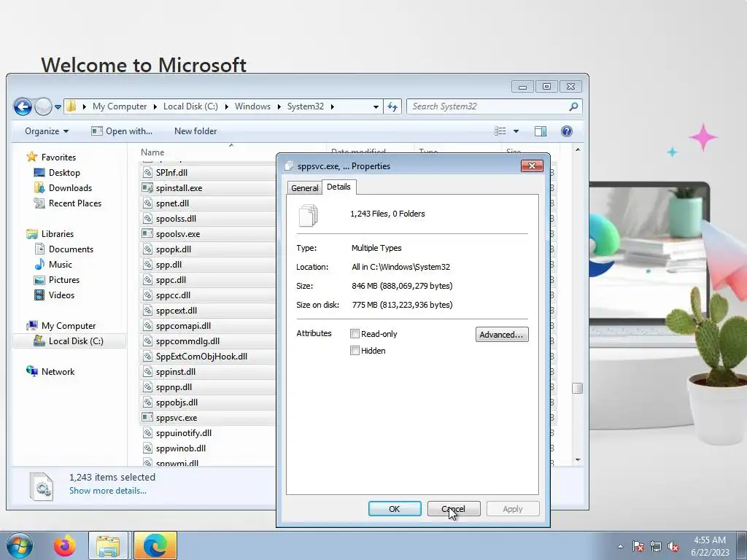Click the scrollbar up arrow
The image size is (747, 560).
(x=578, y=149)
